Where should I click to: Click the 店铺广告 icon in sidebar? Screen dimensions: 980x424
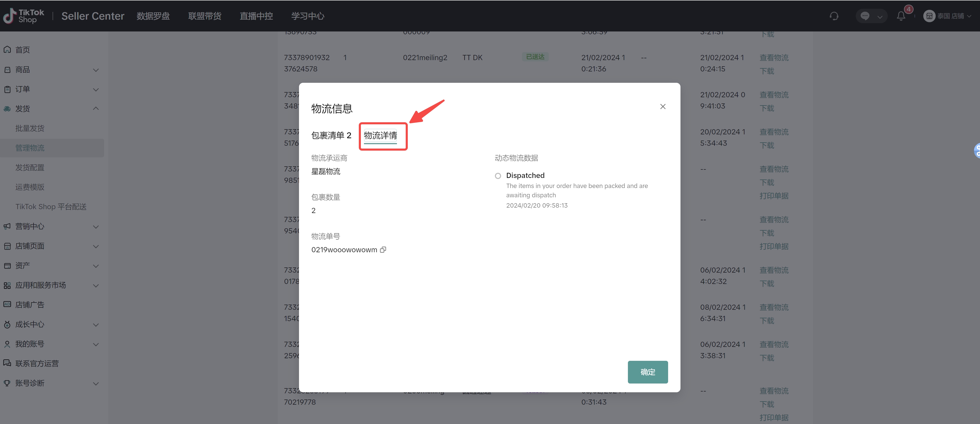pos(7,305)
